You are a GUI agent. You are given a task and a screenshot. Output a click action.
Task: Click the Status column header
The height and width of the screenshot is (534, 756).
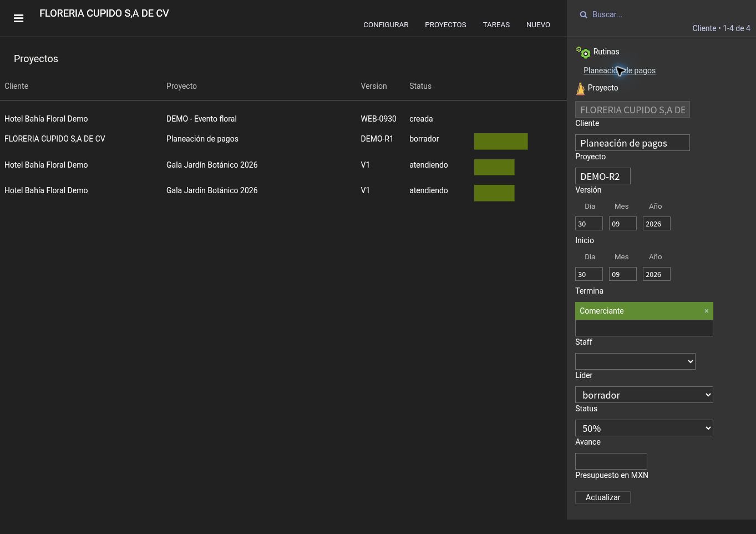pyautogui.click(x=420, y=86)
